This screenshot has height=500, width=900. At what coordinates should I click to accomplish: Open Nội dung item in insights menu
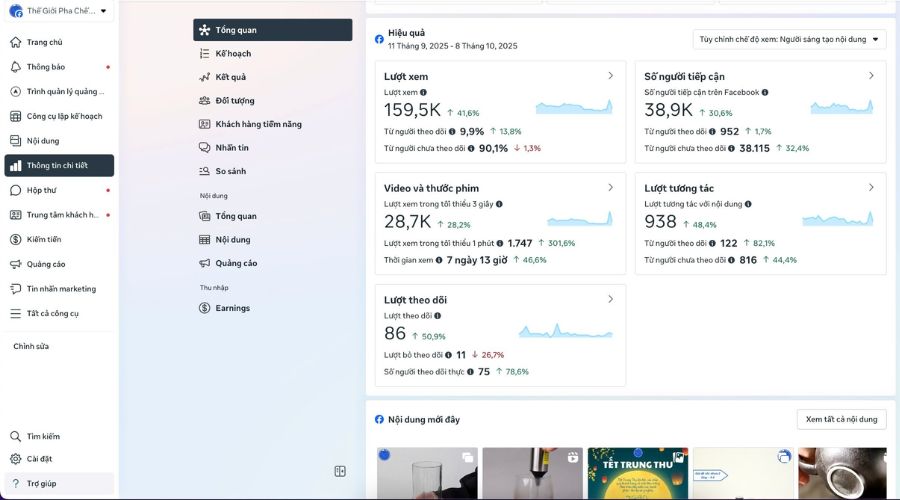[x=273, y=239]
